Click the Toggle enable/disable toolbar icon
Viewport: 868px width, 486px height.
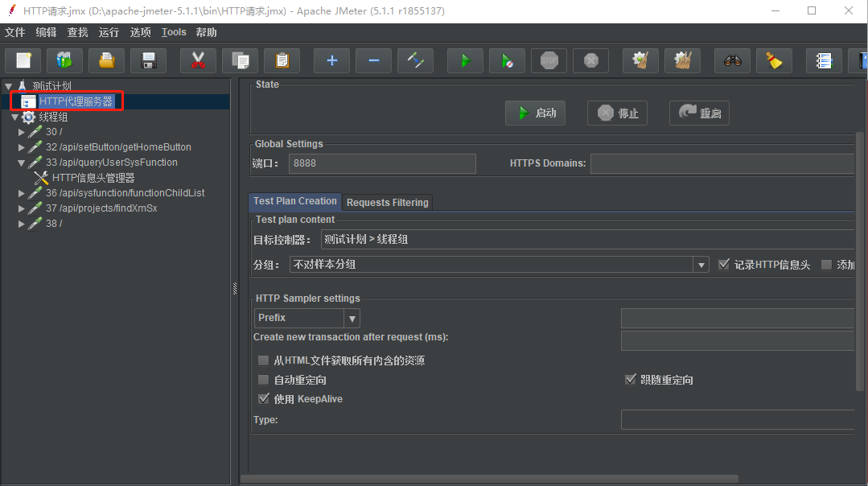tap(415, 60)
